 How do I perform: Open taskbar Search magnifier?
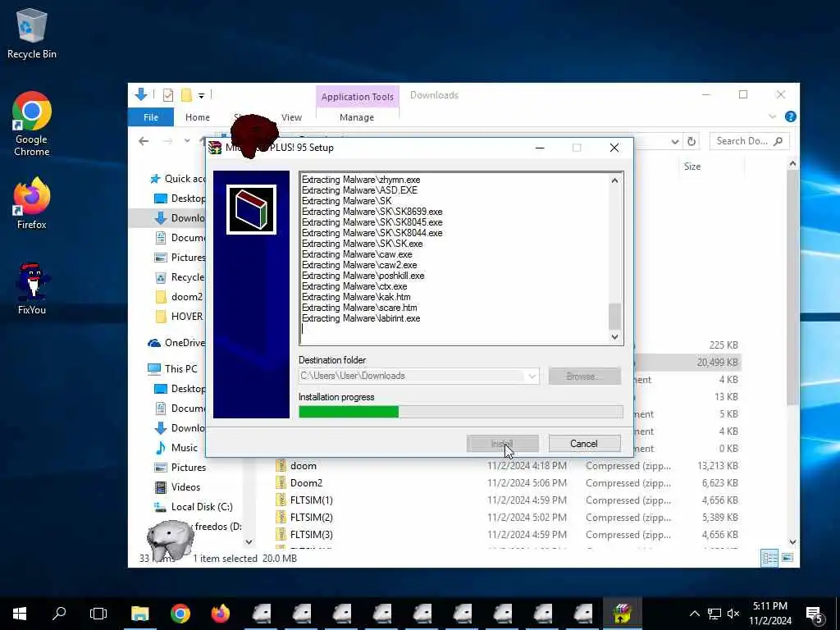(x=59, y=614)
